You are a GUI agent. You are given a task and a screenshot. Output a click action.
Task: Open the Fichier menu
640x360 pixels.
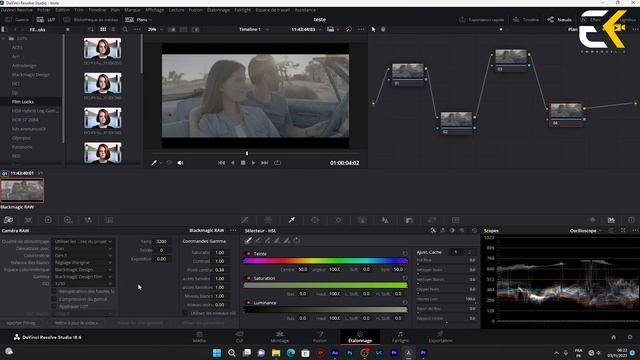point(44,10)
